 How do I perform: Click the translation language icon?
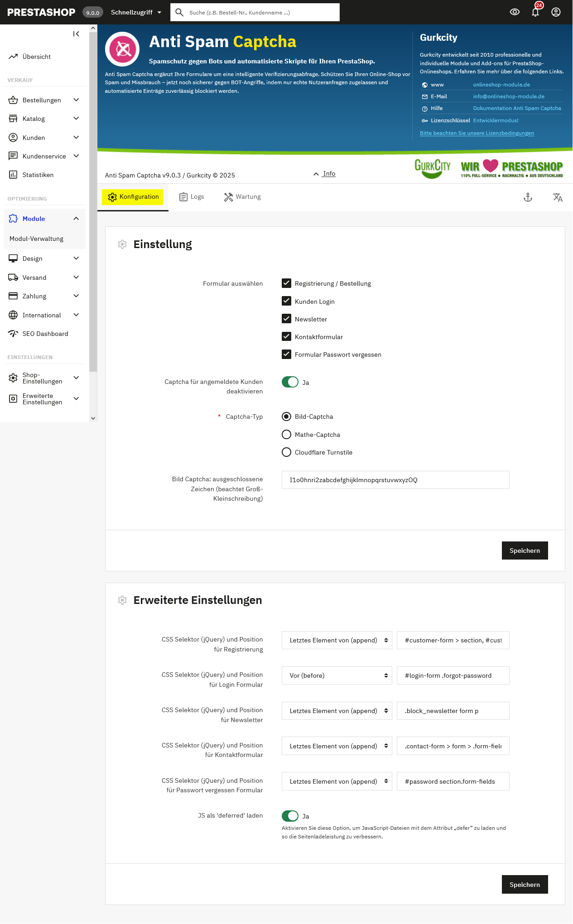[558, 197]
